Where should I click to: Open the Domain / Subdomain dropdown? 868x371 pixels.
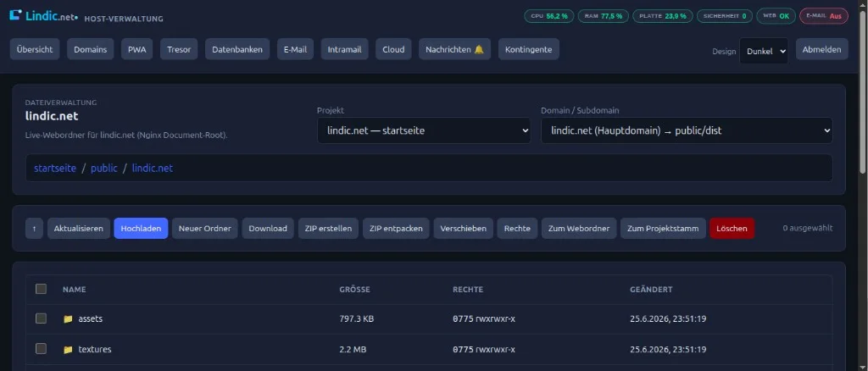tap(687, 130)
